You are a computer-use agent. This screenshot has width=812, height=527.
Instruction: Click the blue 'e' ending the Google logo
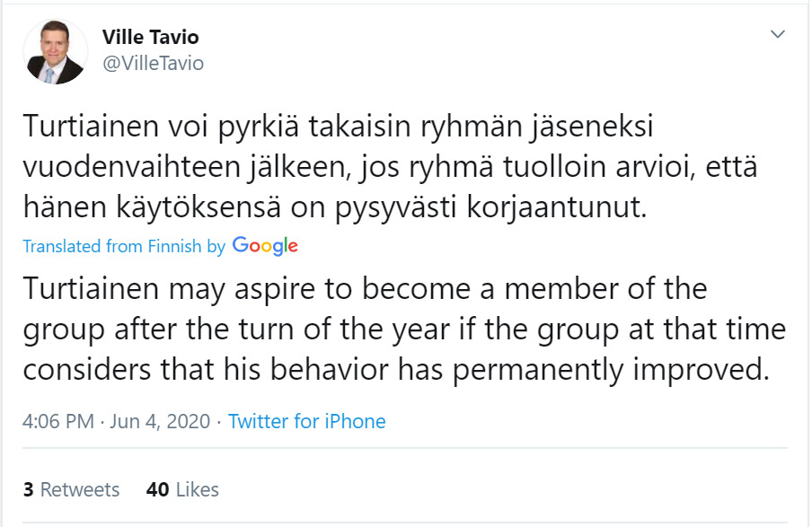pos(293,248)
